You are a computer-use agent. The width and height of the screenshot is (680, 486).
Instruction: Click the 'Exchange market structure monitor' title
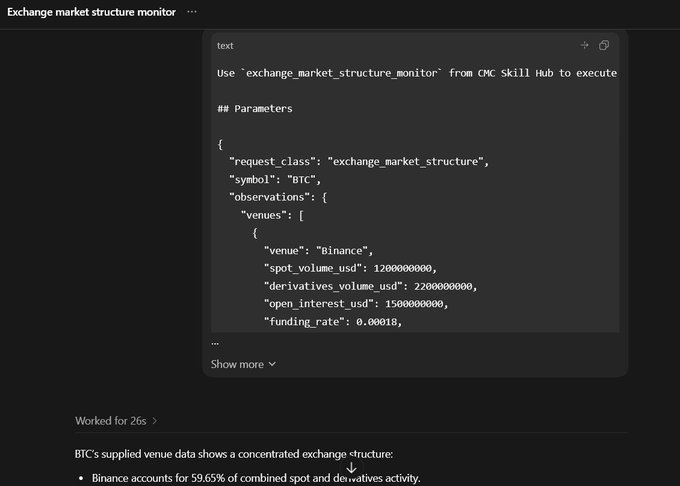[92, 12]
